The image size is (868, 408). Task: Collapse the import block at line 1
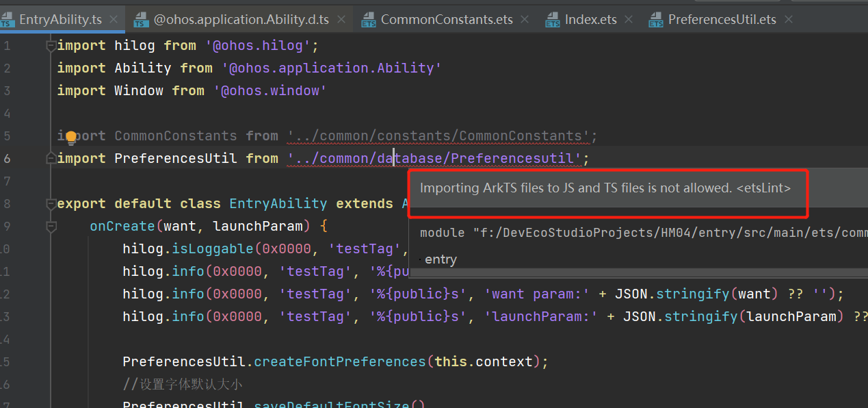[51, 46]
